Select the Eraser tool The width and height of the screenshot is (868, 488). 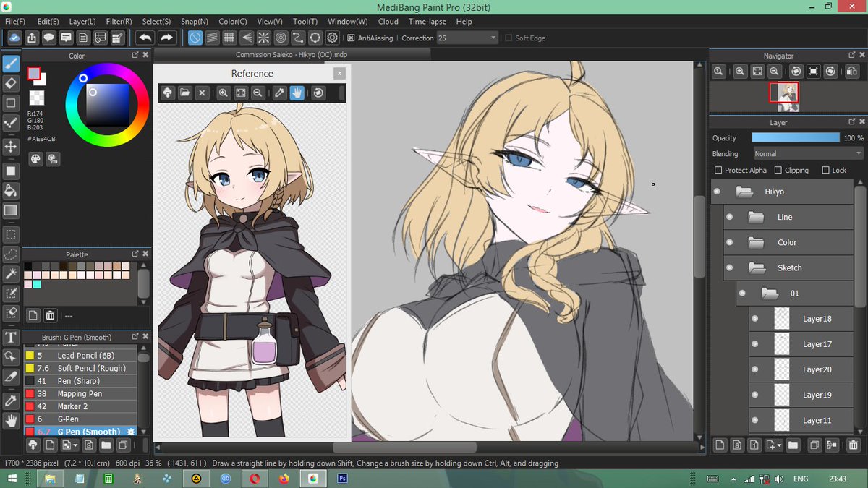[10, 84]
